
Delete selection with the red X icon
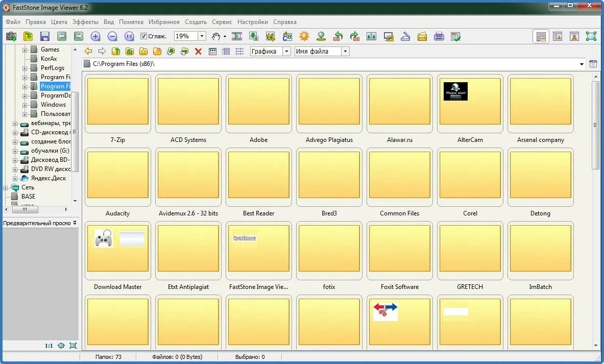[x=199, y=51]
